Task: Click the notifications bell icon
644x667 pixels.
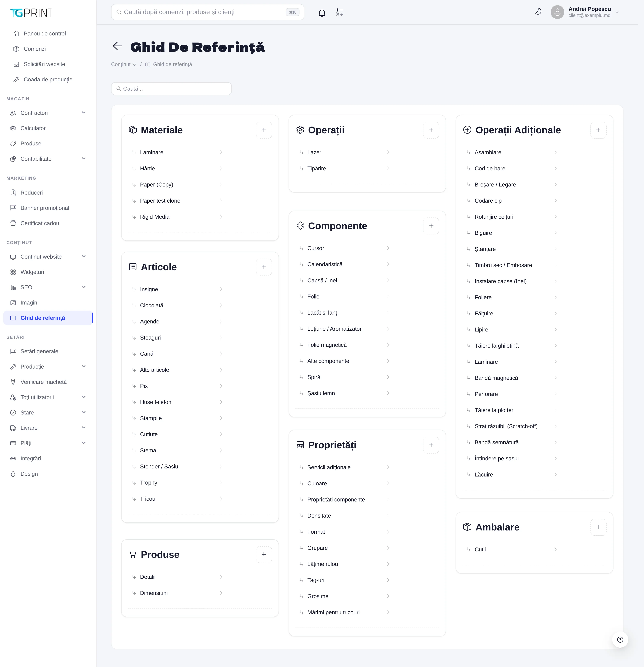Action: coord(322,13)
